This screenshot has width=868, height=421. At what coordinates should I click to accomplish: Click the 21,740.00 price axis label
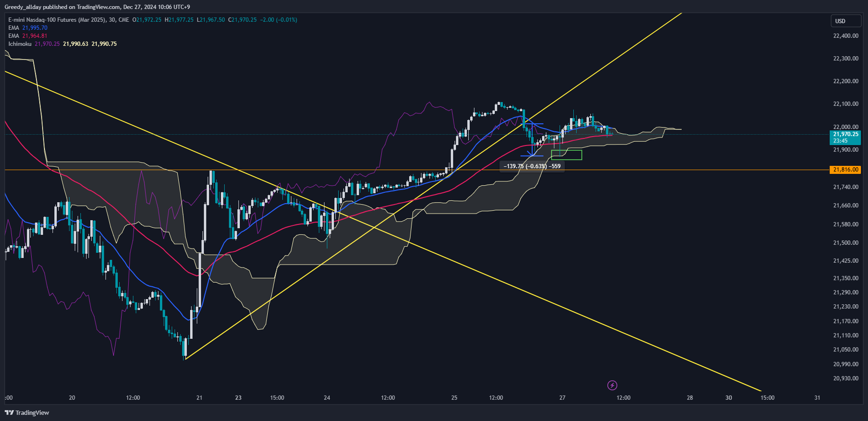point(846,187)
